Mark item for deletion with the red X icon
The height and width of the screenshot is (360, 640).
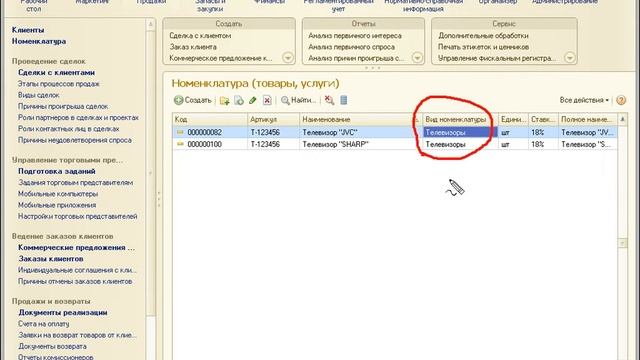pos(267,100)
